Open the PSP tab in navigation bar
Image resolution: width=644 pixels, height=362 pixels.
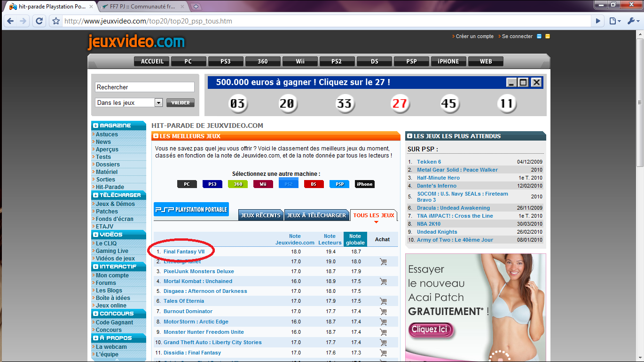point(412,62)
